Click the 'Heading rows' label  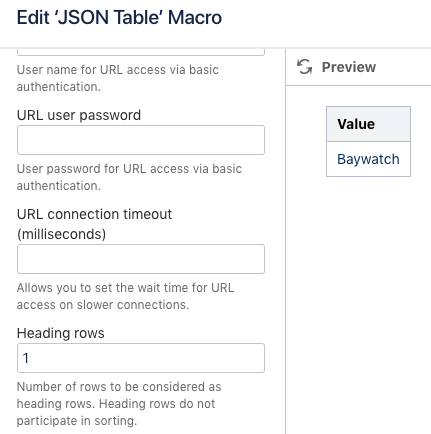(61, 333)
